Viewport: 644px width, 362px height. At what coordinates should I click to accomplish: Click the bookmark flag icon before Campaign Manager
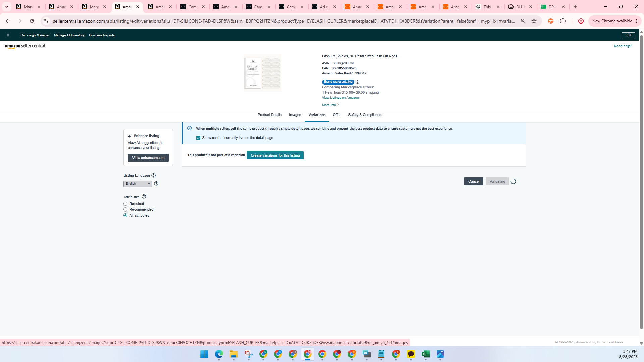tap(8, 35)
